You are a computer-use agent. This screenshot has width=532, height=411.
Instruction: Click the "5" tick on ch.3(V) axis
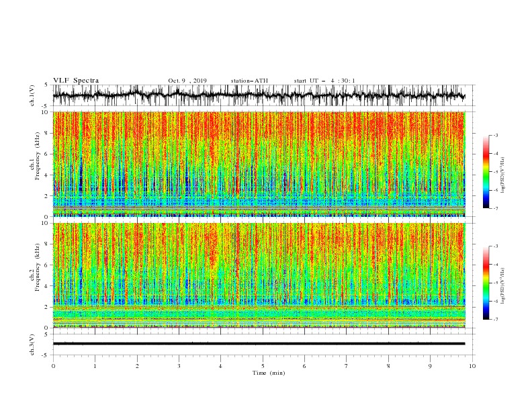click(x=47, y=334)
